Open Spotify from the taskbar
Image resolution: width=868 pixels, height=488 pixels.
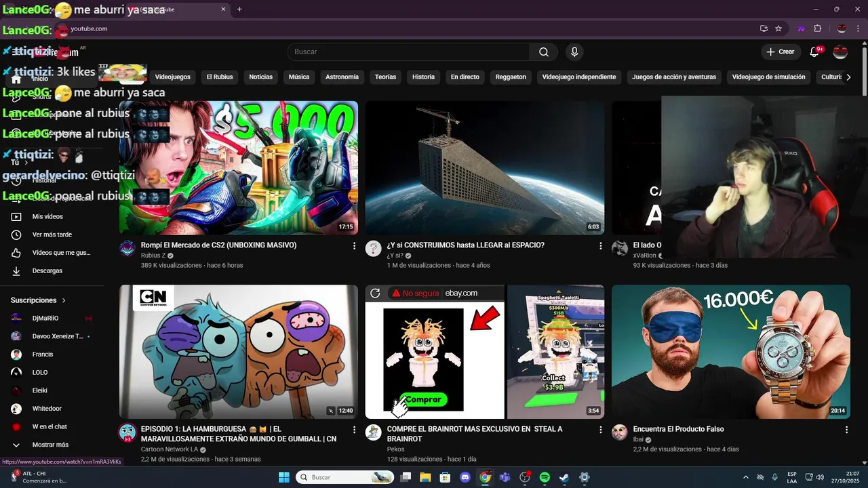[x=545, y=477]
